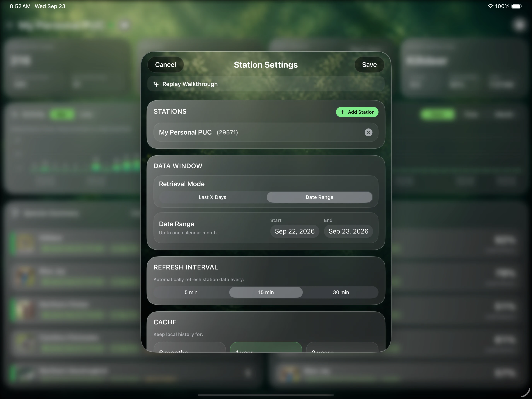Check the Wi-Fi status icon
The width and height of the screenshot is (532, 399).
pyautogui.click(x=490, y=6)
